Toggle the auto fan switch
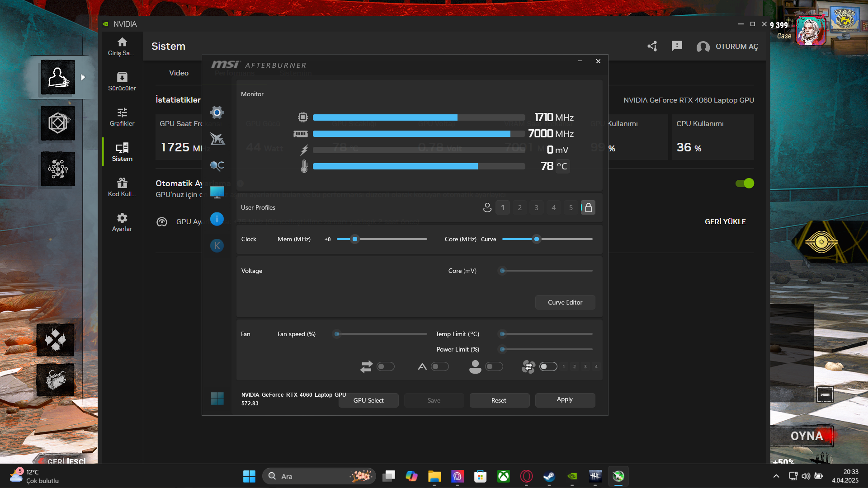The width and height of the screenshot is (868, 488). click(x=439, y=366)
